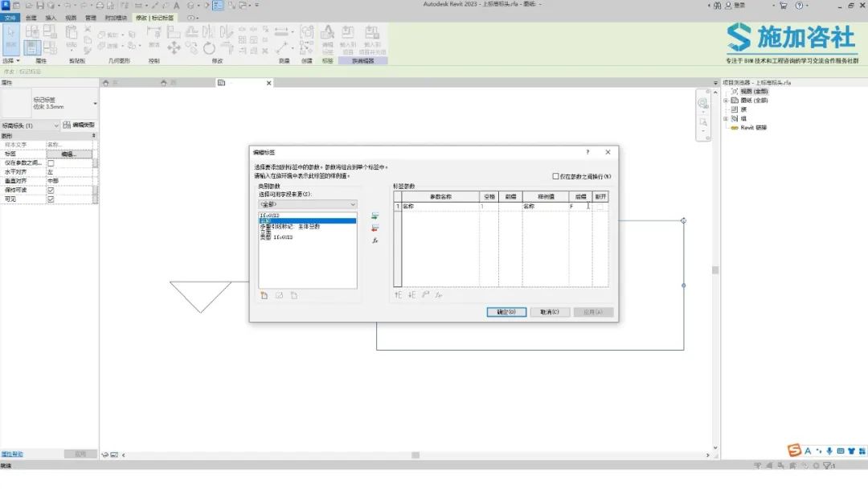Image resolution: width=868 pixels, height=489 pixels.
Task: Switch to the 插入 ribbon tab
Action: point(51,18)
